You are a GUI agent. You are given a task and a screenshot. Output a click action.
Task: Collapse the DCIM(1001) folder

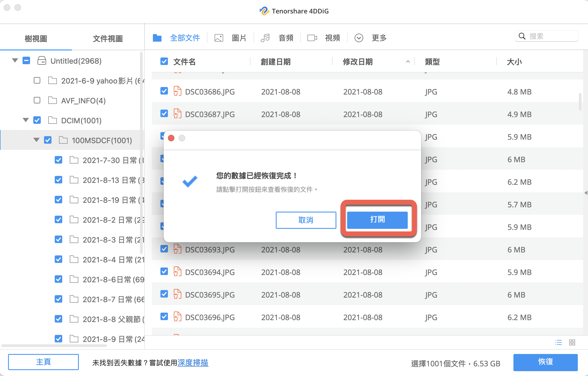pos(26,120)
